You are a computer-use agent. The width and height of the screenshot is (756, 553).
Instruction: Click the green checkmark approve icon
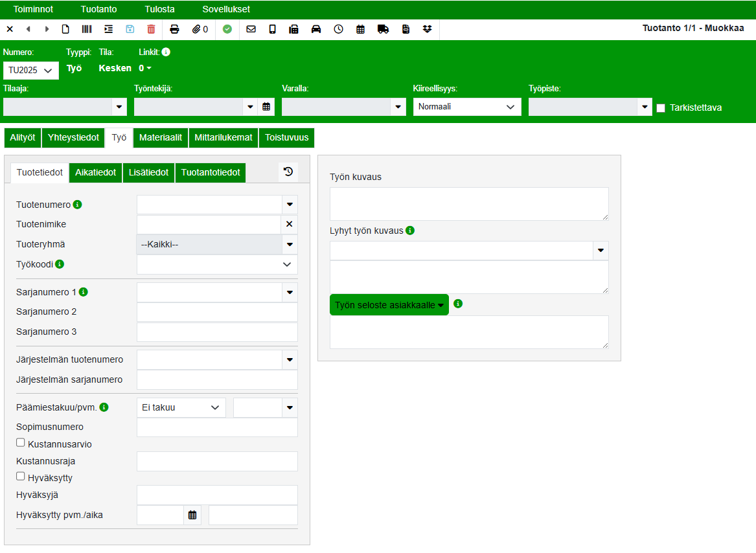pos(227,29)
